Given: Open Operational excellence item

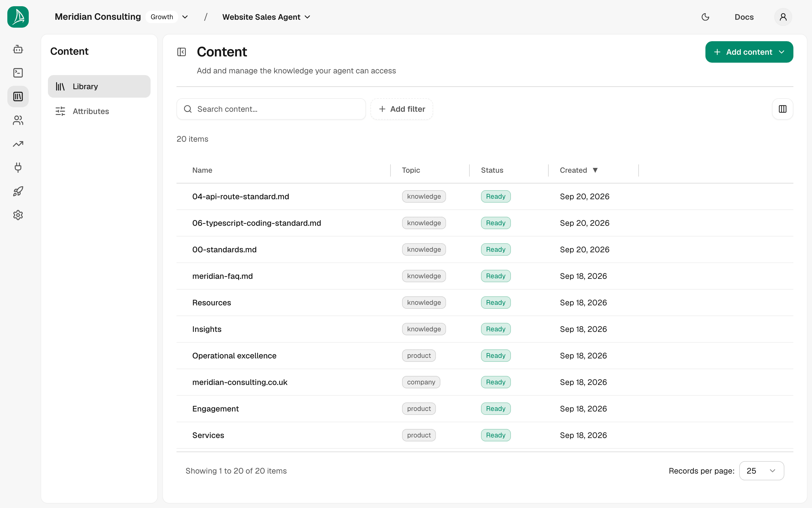Looking at the screenshot, I should click(x=234, y=356).
